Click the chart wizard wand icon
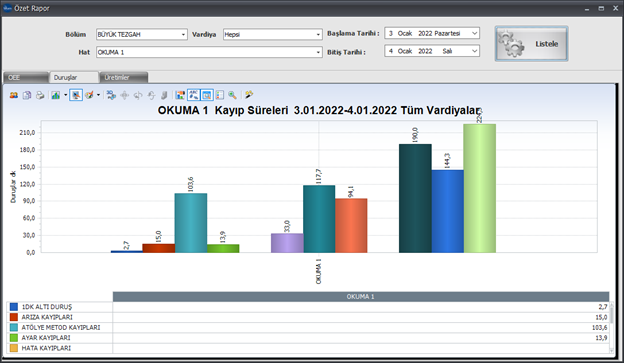624x363 pixels. tap(249, 95)
